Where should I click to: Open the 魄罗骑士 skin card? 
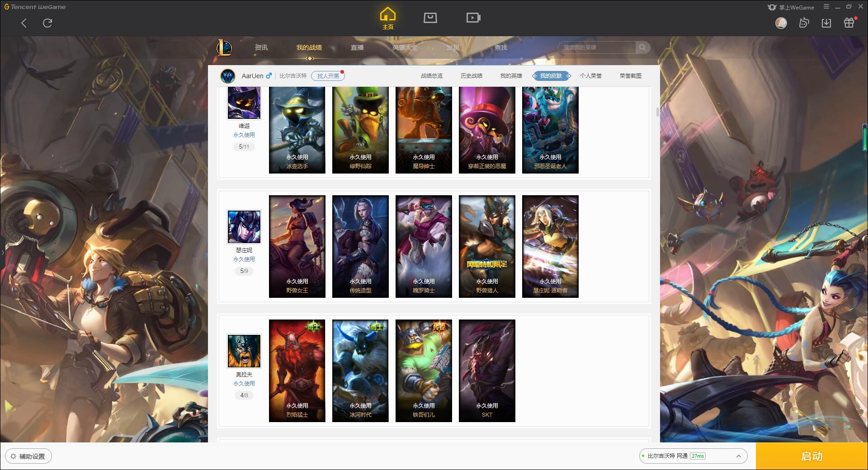click(x=424, y=246)
